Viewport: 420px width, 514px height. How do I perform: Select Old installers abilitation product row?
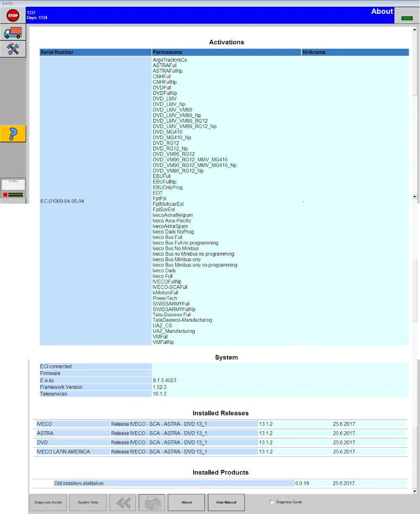click(220, 483)
